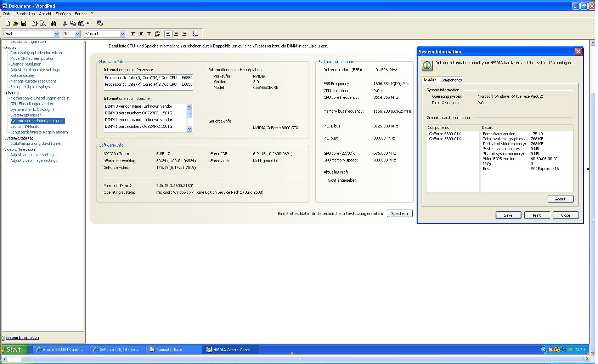Viewport: 598px width, 364px height.
Task: Align text left in the format bar
Action: point(168,34)
